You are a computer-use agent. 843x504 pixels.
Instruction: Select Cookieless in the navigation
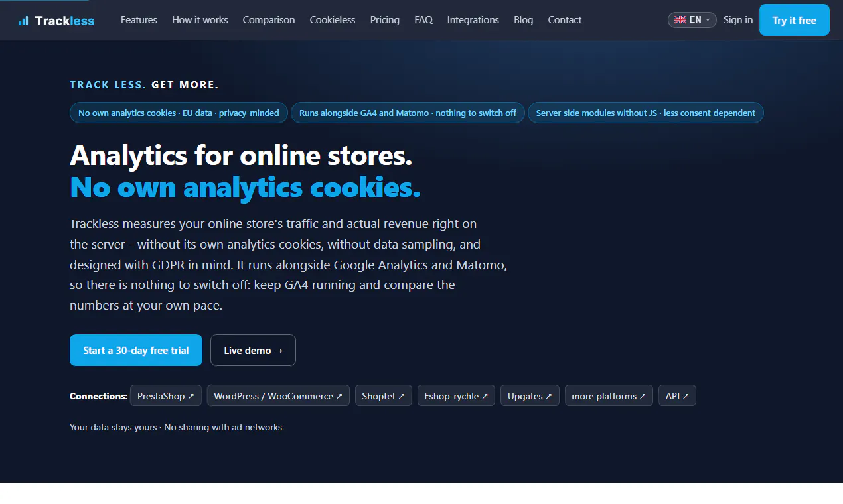tap(333, 20)
